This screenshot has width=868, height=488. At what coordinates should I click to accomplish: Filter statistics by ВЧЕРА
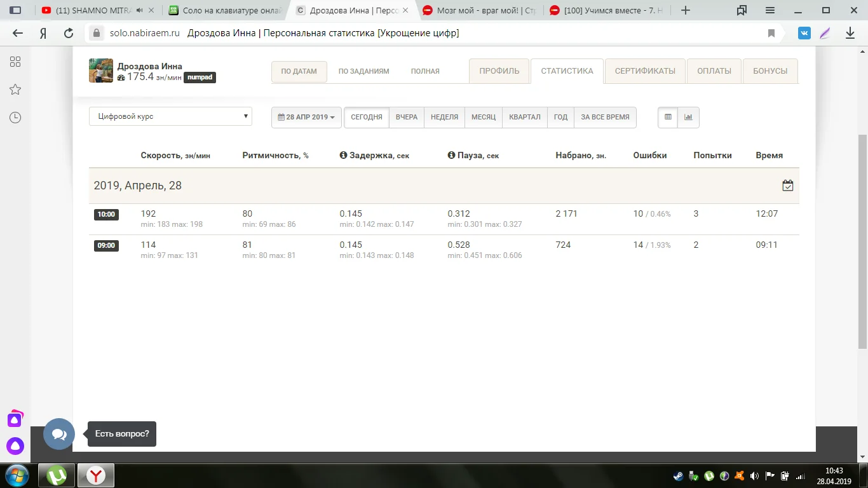(x=407, y=118)
